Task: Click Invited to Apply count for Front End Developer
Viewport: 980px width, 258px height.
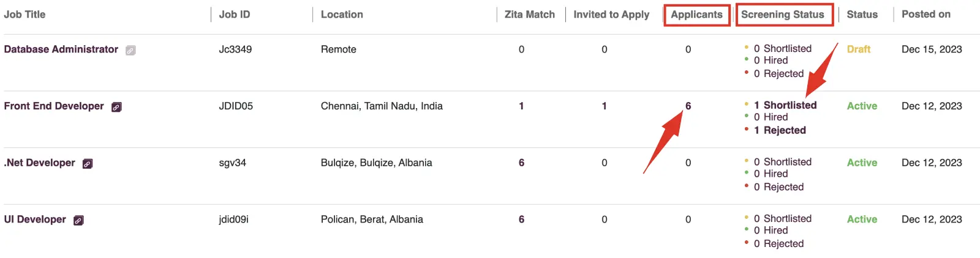Action: [x=604, y=106]
